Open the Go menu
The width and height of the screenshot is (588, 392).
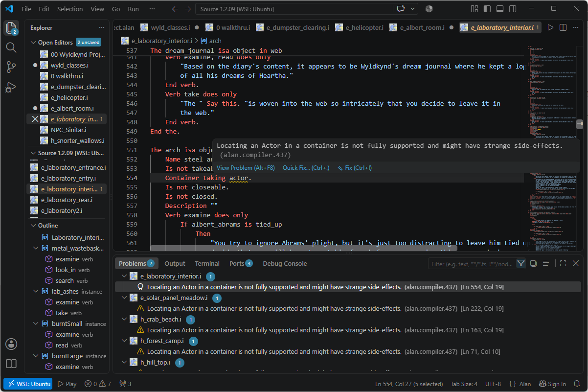click(x=116, y=9)
